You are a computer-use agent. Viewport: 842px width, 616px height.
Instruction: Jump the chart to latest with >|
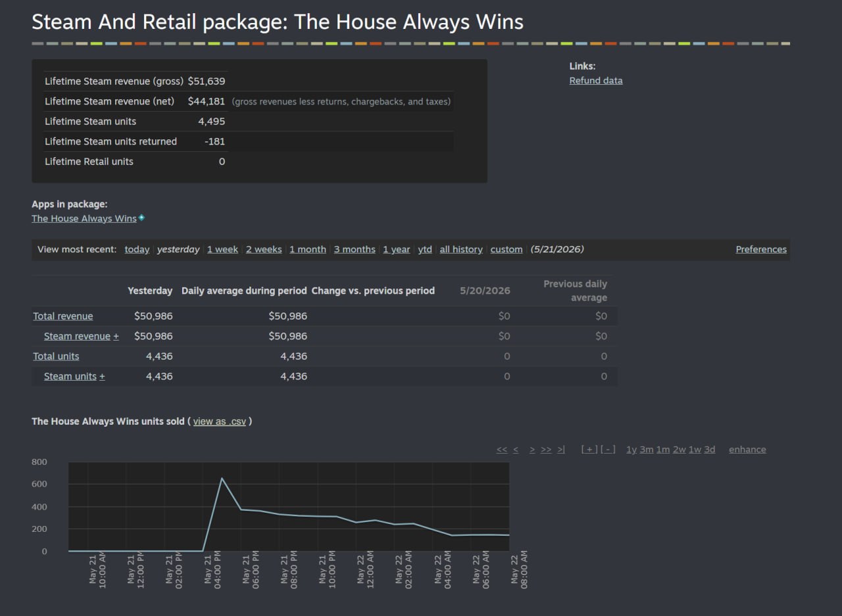click(560, 450)
